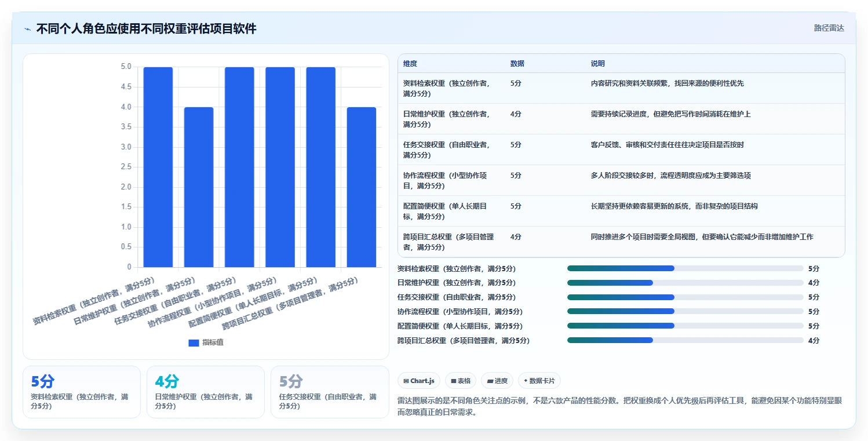Click the 2.5 y-axis label
This screenshot has height=441, width=868.
coord(126,167)
